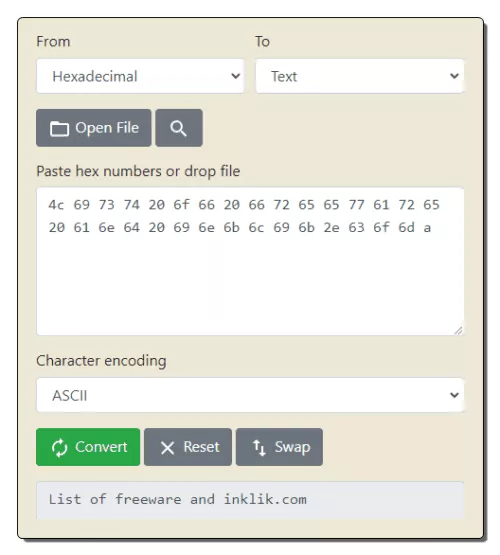
Task: Click the chevron arrow of the Hexadecimal select
Action: pyautogui.click(x=236, y=76)
